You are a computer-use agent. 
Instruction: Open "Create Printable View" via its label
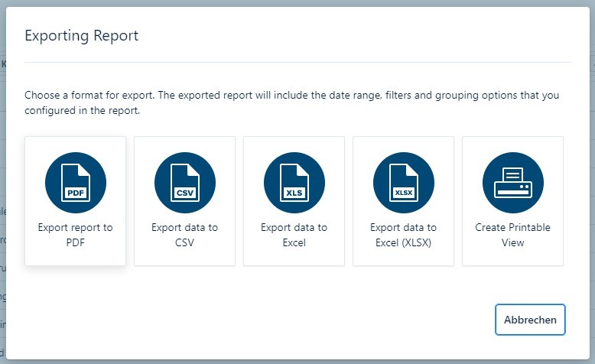513,235
